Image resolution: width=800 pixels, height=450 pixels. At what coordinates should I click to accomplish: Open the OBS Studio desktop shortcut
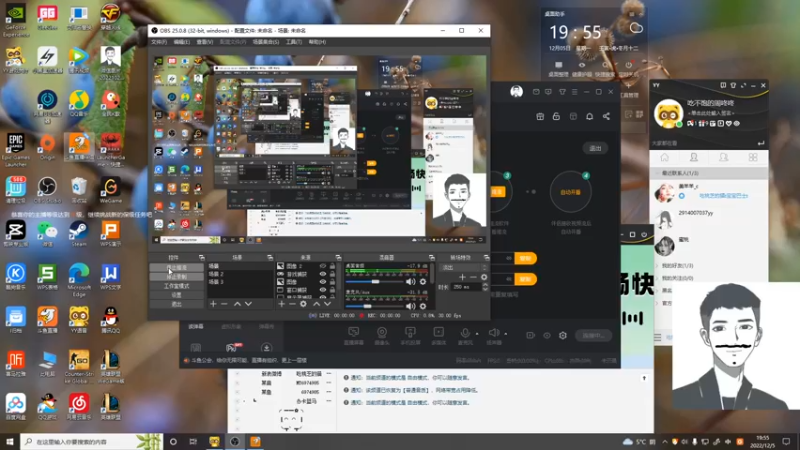pos(47,190)
